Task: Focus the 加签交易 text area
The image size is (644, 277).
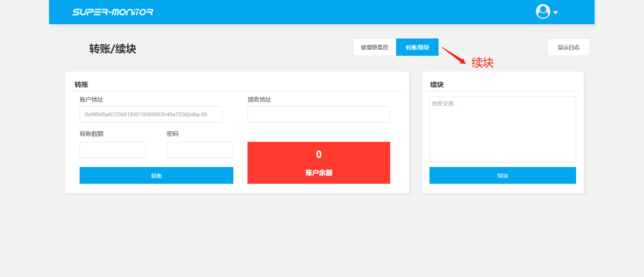Action: click(502, 130)
